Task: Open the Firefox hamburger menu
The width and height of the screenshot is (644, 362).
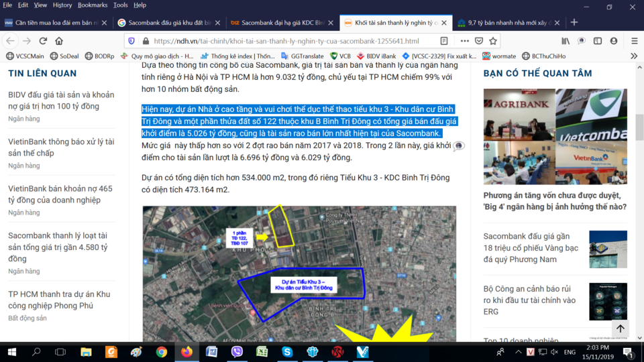Action: 634,41
